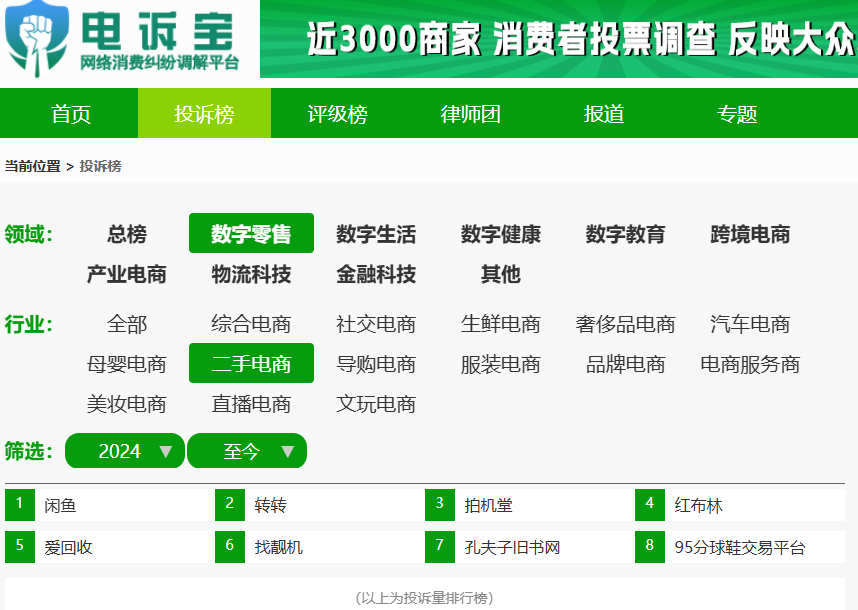This screenshot has width=858, height=610.
Task: Click the green 近3000商家 banner
Action: pyautogui.click(x=559, y=39)
